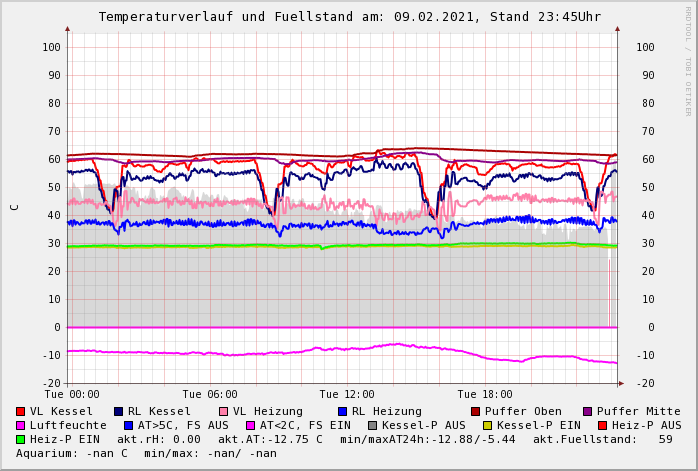
Task: Click the AT>5C, FS AUS legend swatch
Action: click(x=128, y=425)
